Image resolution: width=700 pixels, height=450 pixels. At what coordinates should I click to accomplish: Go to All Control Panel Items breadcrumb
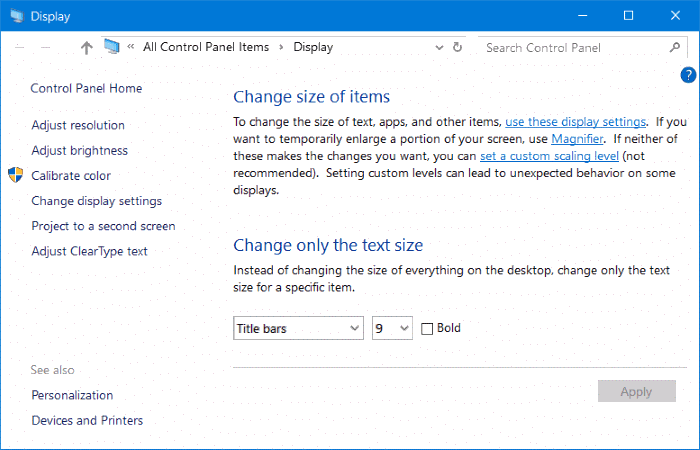click(x=206, y=47)
